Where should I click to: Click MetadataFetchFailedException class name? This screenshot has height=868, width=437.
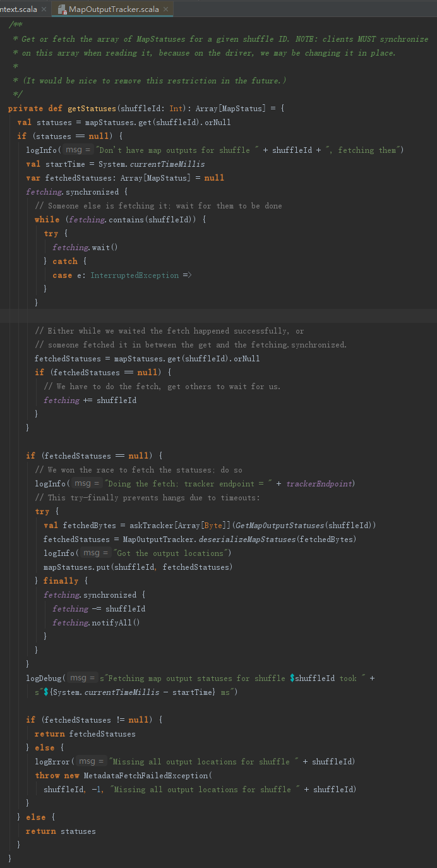(x=145, y=776)
